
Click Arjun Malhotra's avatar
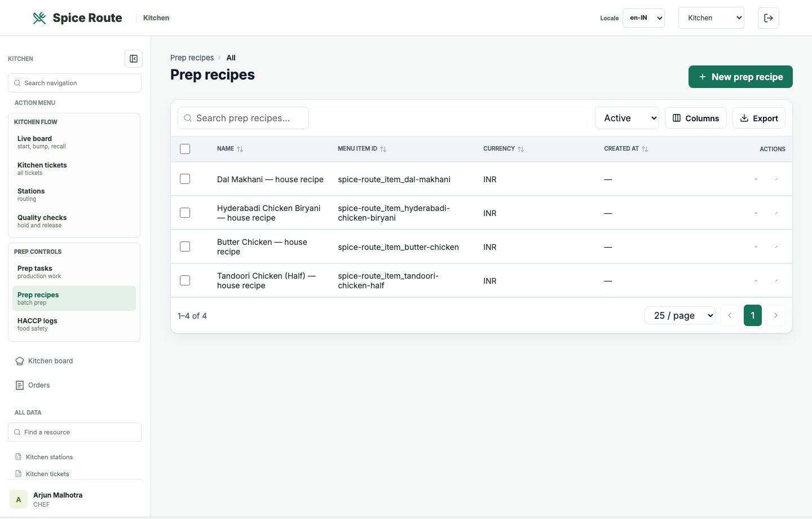click(19, 499)
